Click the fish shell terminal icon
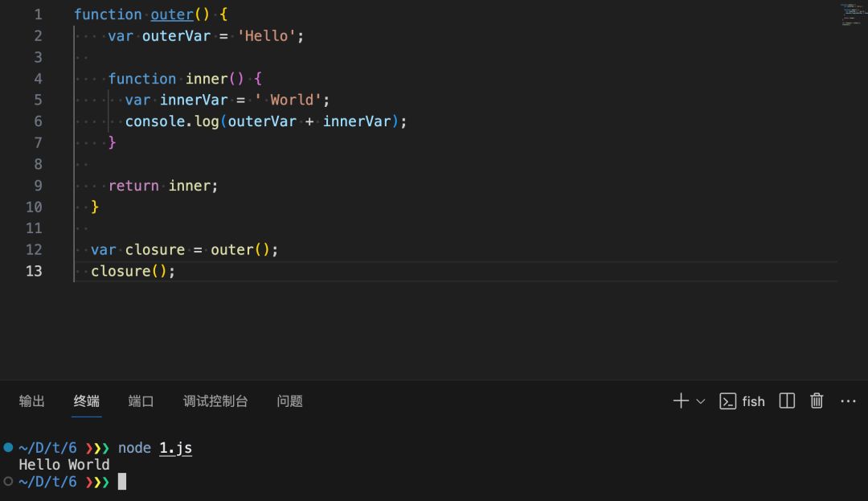This screenshot has width=868, height=501. click(x=728, y=401)
